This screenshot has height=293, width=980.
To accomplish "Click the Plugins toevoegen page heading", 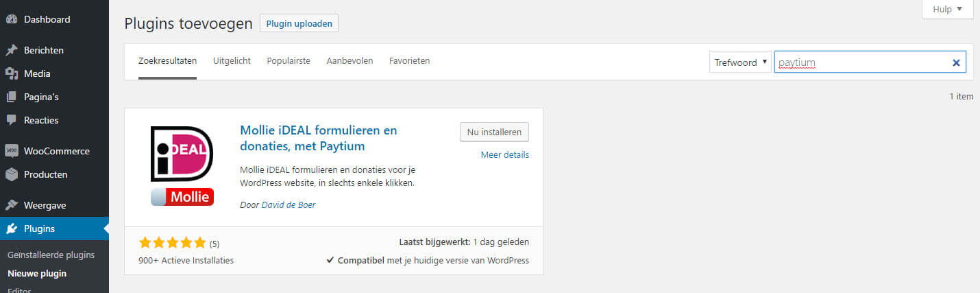I will click(x=188, y=23).
